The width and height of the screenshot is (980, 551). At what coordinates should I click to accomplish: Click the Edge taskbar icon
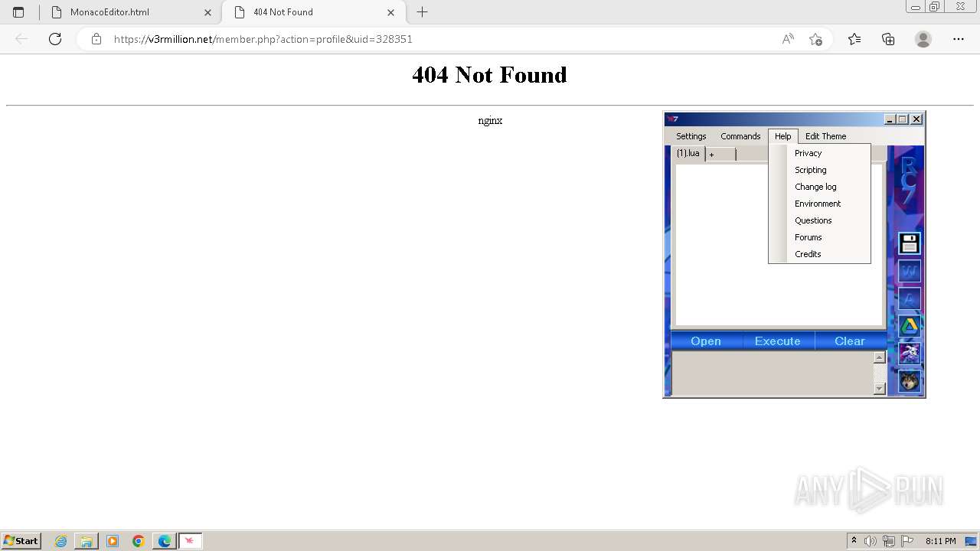(165, 541)
